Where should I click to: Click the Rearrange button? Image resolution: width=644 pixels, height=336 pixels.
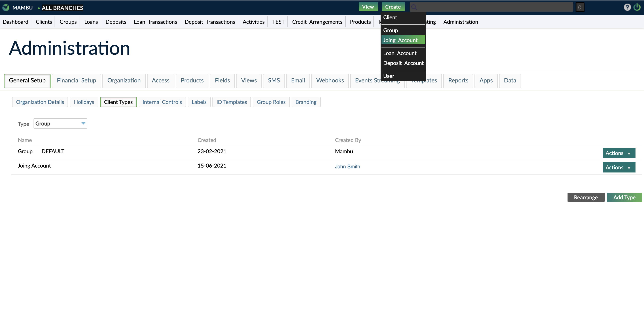coord(586,197)
